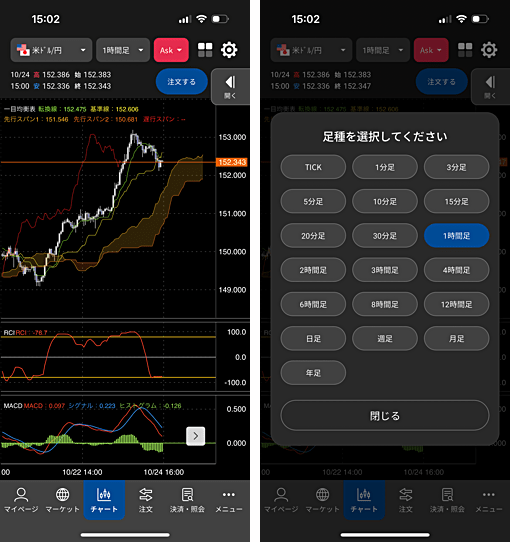Open メニュー three-dots icon

point(229,500)
